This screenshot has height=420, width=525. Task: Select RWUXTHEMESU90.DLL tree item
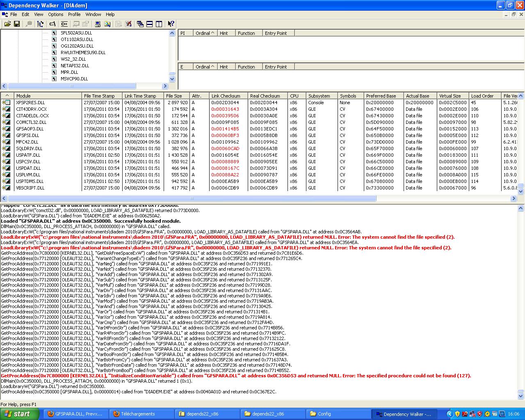[83, 52]
